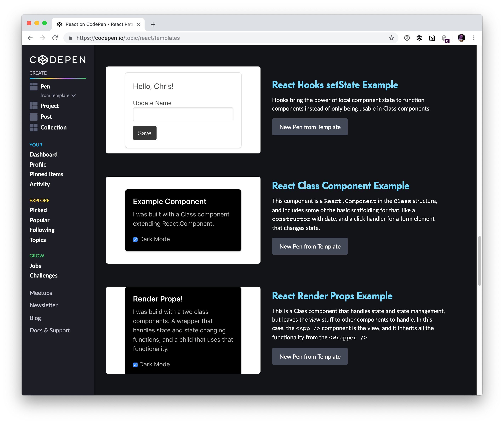The image size is (504, 424).
Task: Open the Chrome profile avatar
Action: pos(461,38)
